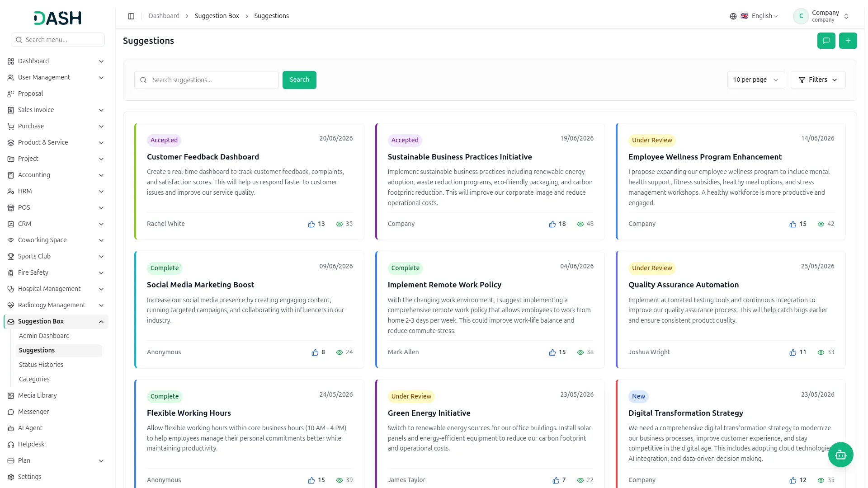
Task: Open the Plan menu
Action: (x=56, y=461)
